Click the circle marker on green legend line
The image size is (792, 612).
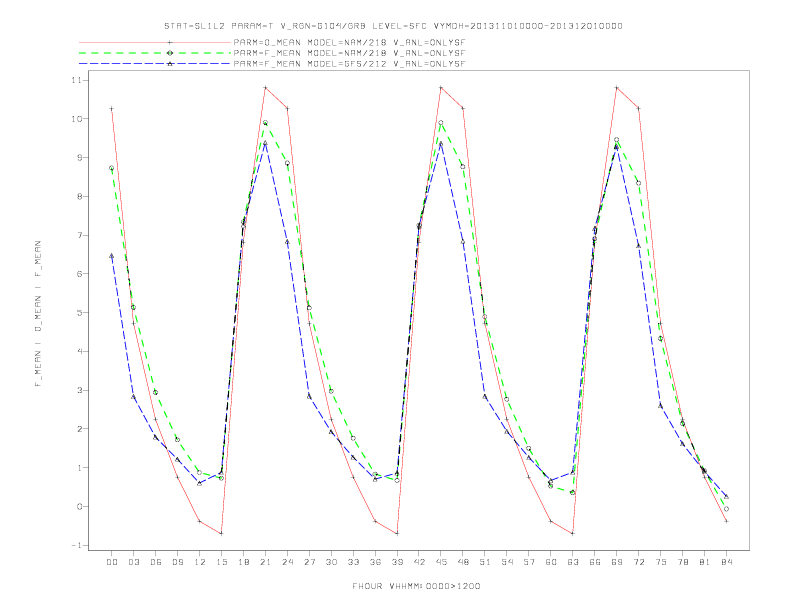[170, 53]
